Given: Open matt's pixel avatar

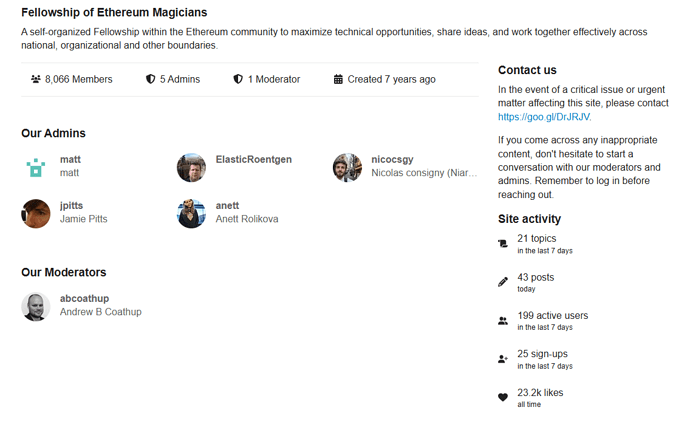Looking at the screenshot, I should click(x=36, y=168).
